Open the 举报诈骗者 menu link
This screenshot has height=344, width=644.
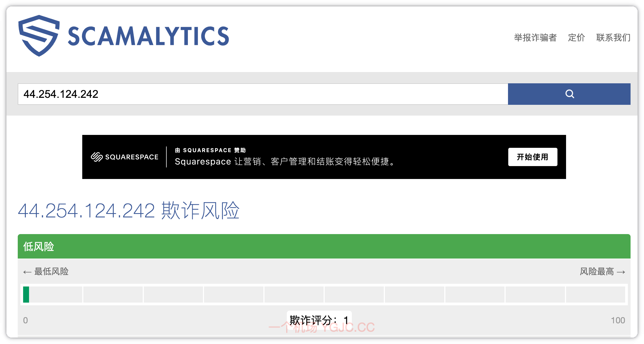[535, 38]
